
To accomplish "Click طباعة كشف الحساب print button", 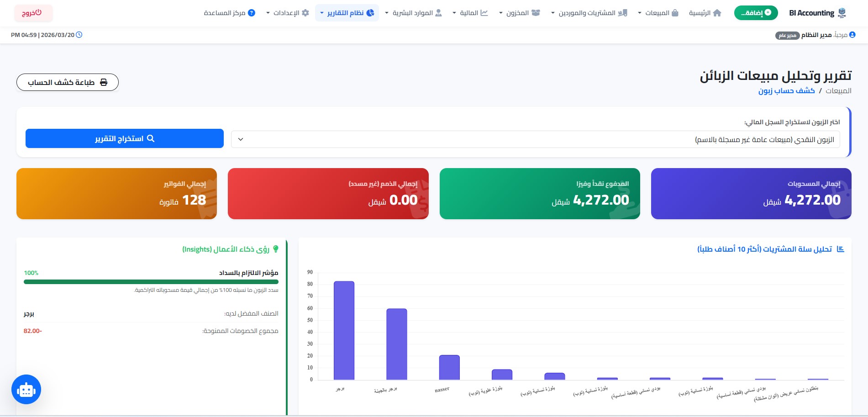I will (68, 82).
